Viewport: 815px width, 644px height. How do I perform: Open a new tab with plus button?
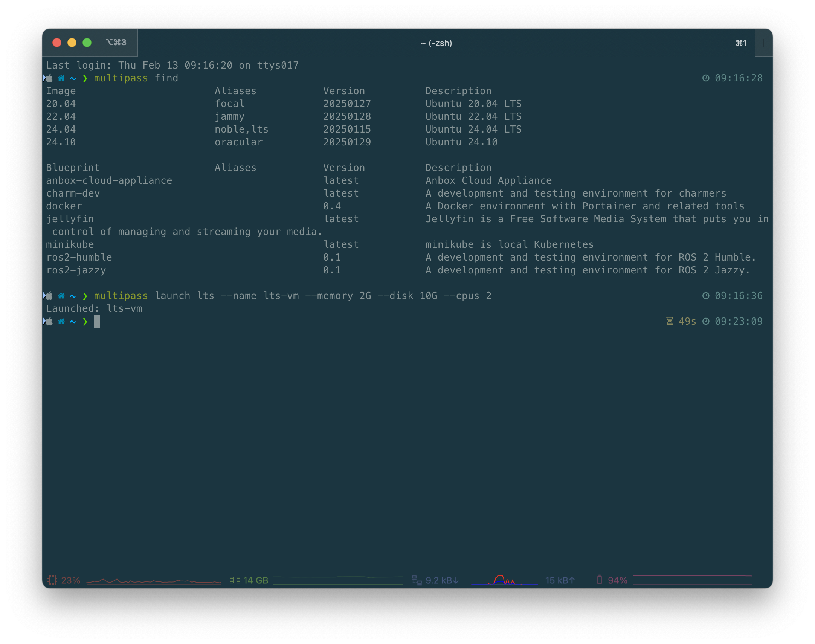tap(764, 43)
